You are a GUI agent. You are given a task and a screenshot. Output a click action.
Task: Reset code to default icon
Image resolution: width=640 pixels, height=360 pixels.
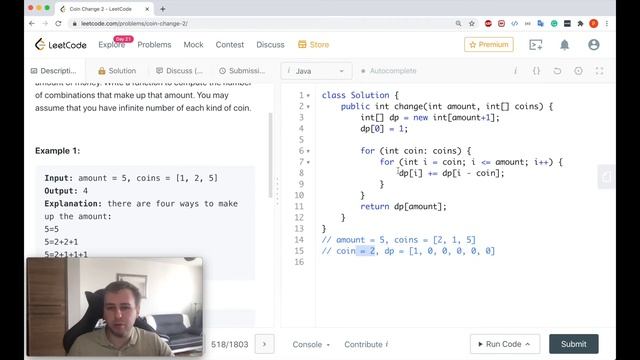click(557, 71)
